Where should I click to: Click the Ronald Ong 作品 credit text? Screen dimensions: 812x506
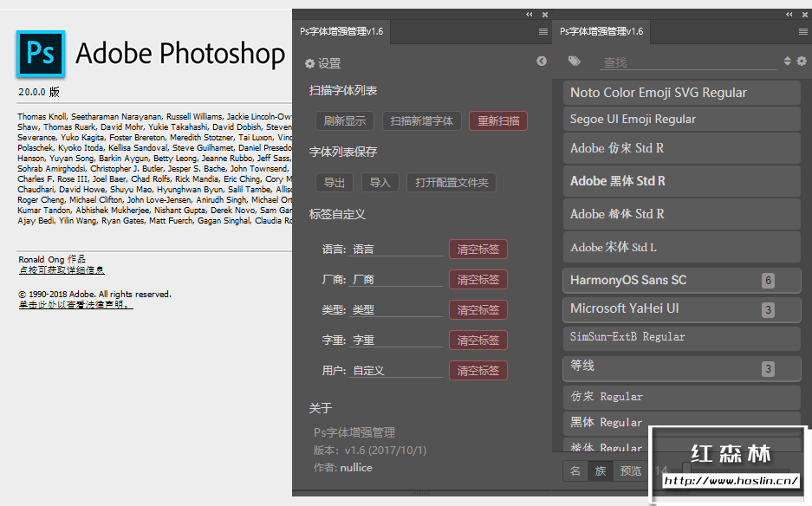click(x=52, y=259)
